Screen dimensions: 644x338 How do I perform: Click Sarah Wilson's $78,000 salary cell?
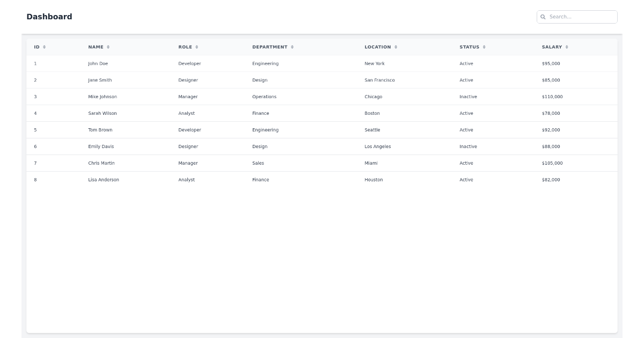point(551,113)
